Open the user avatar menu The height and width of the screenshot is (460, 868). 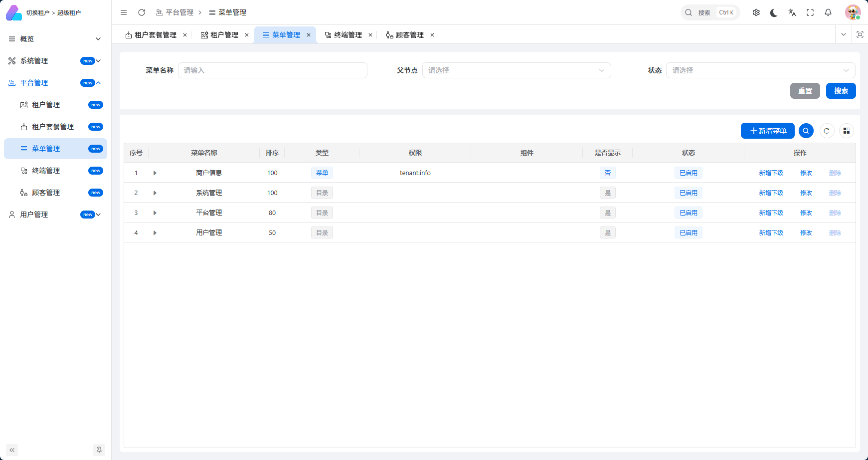click(853, 12)
